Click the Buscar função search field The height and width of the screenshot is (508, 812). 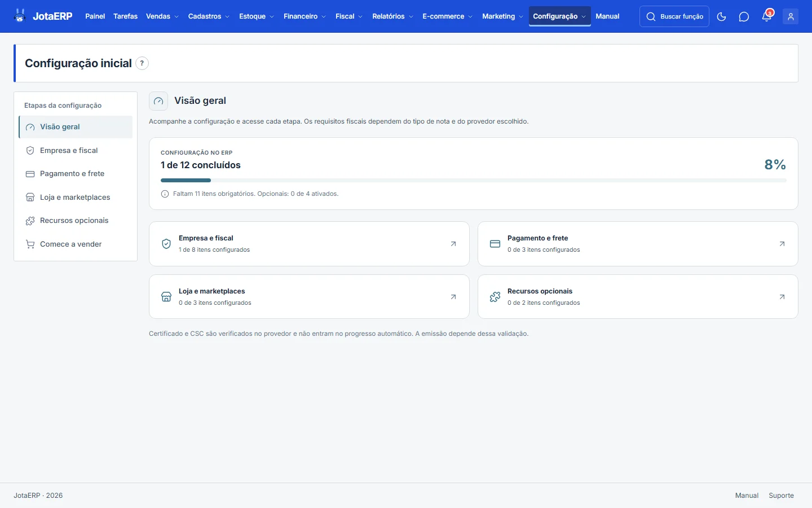click(674, 16)
